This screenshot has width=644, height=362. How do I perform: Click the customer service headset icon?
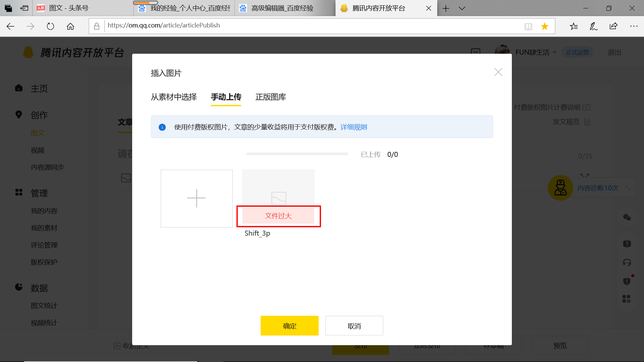[627, 262]
